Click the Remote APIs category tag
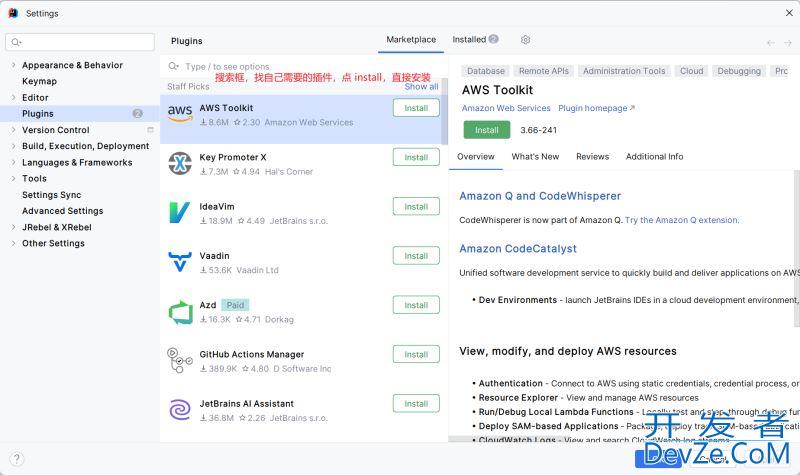 coord(543,71)
